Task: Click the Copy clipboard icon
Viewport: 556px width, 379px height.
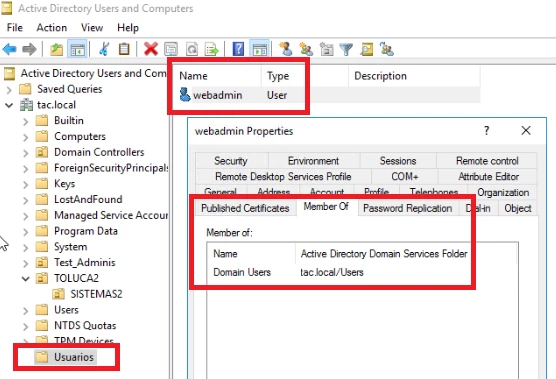Action: coord(124,49)
